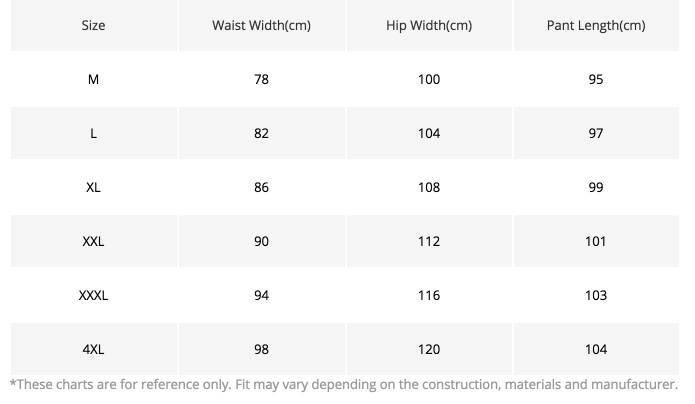Select the L size row label
This screenshot has width=695, height=404.
tap(93, 133)
